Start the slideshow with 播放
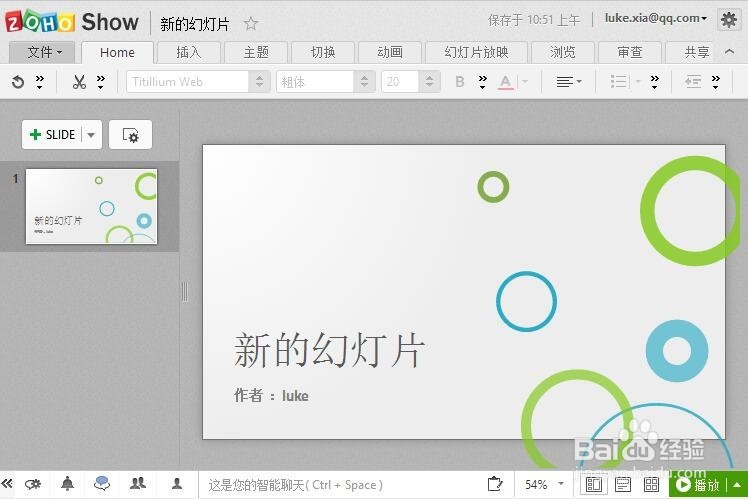 click(697, 485)
